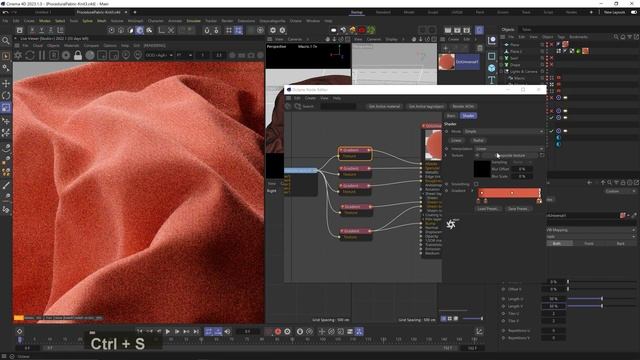Click the Object Manager search icon
Viewport: 640px width, 360px height.
point(616,37)
